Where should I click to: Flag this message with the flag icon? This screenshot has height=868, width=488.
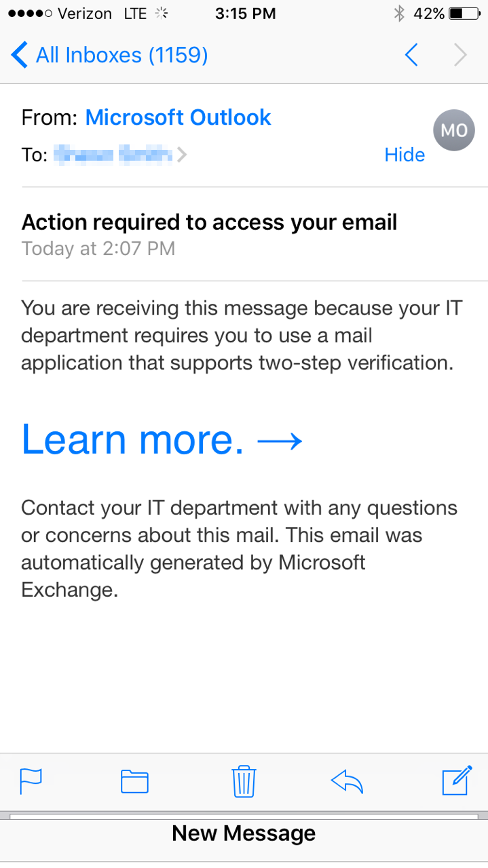pyautogui.click(x=31, y=782)
